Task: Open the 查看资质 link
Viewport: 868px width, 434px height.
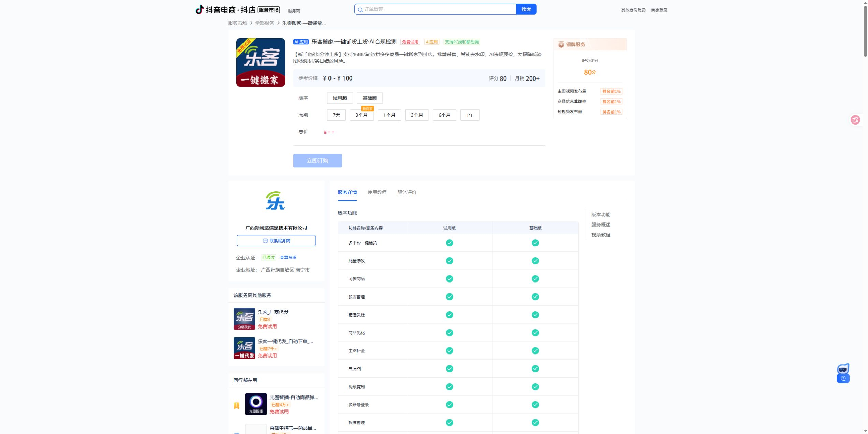Action: [x=288, y=258]
